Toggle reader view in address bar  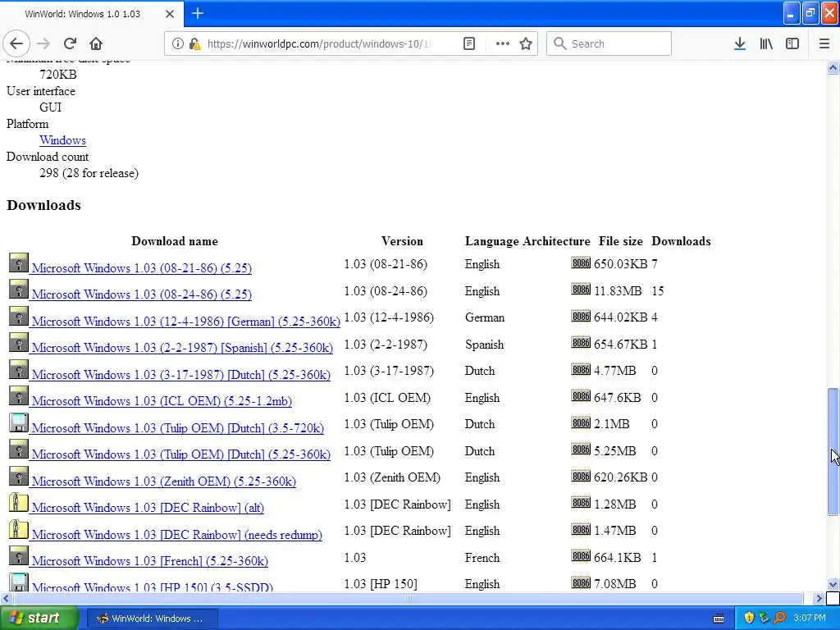pos(469,43)
